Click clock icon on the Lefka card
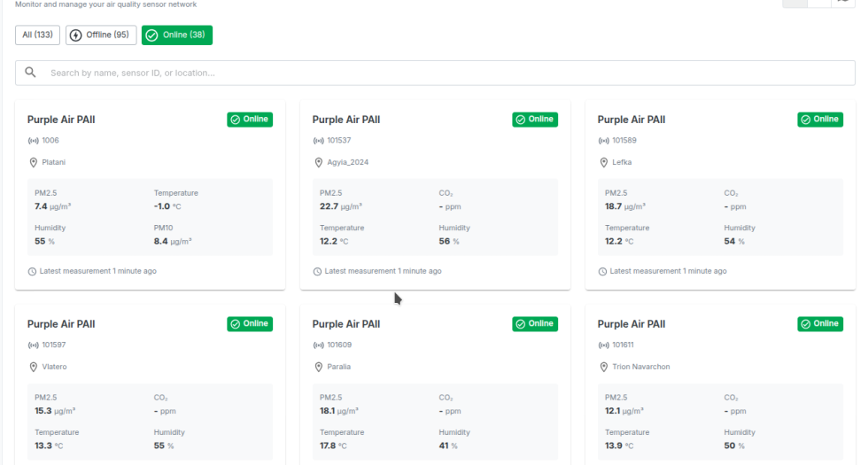The width and height of the screenshot is (868, 465). click(603, 272)
